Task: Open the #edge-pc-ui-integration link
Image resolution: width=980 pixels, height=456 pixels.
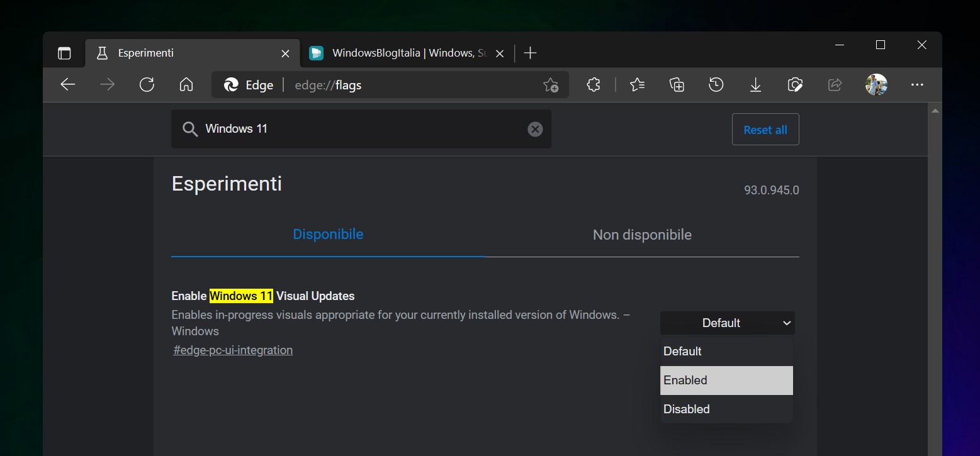Action: [x=233, y=350]
